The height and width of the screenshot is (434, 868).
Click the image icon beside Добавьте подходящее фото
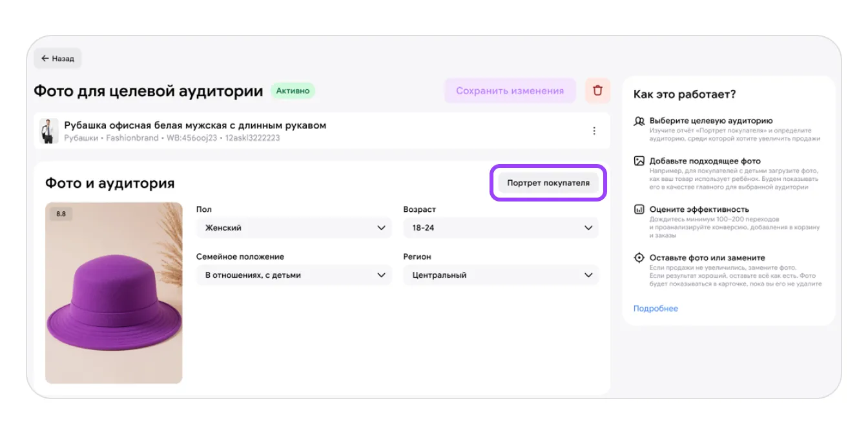point(639,161)
